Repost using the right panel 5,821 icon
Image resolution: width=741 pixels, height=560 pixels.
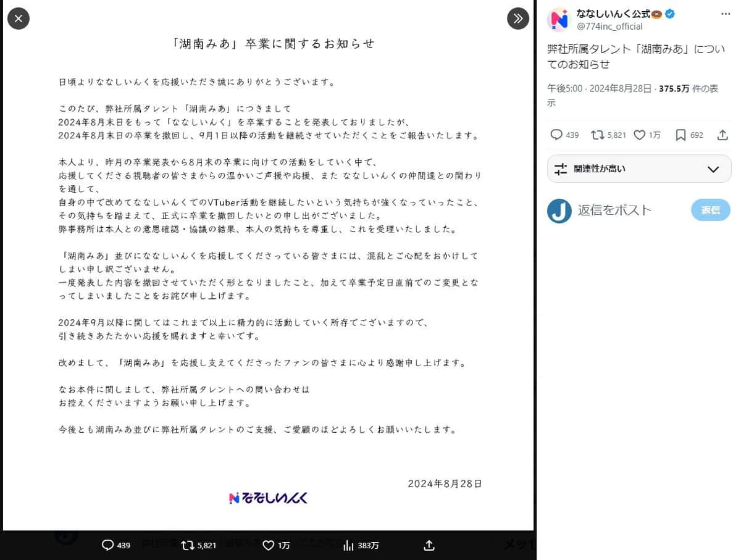598,135
